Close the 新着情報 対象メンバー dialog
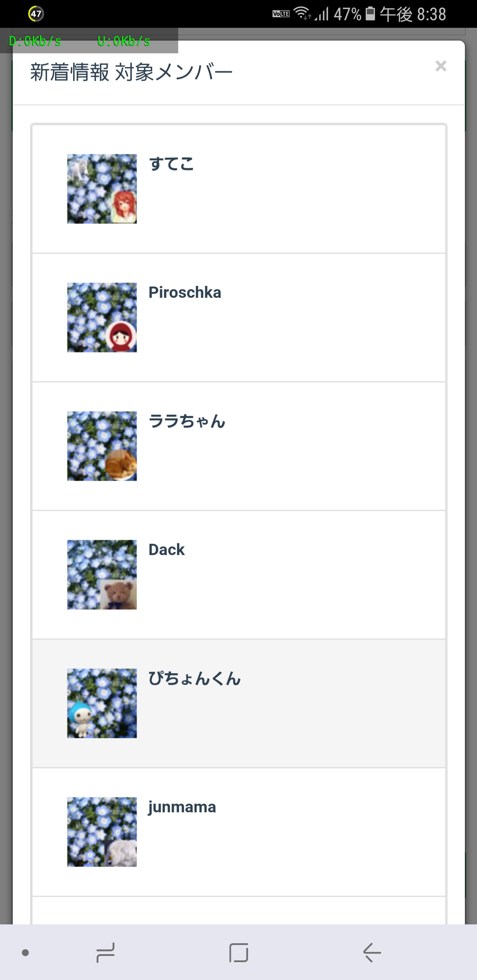This screenshot has height=980, width=477. pyautogui.click(x=441, y=66)
